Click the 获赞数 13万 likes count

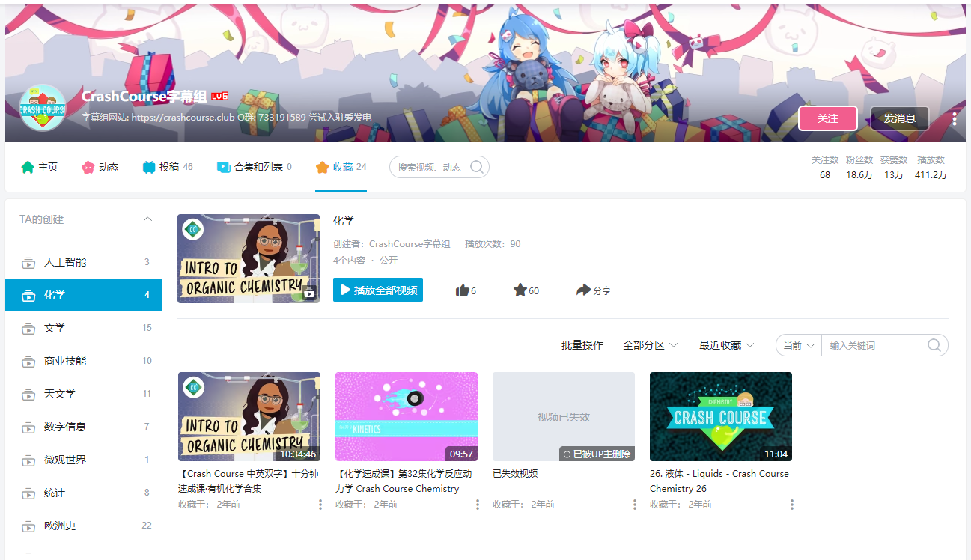[894, 168]
